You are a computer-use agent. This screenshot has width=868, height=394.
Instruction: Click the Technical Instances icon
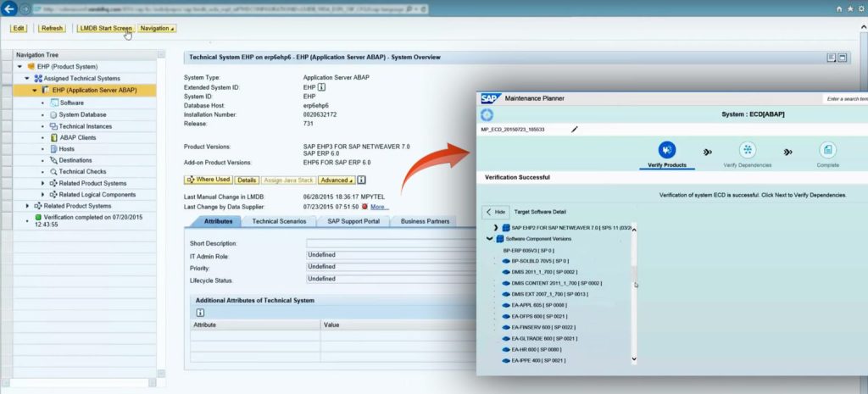tap(53, 126)
